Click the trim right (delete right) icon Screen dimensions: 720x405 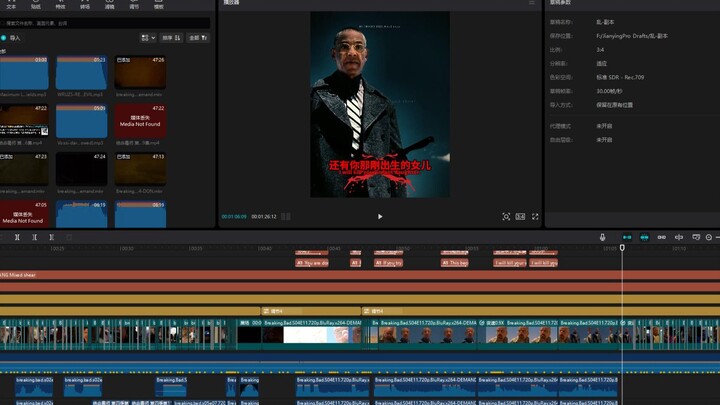point(51,237)
